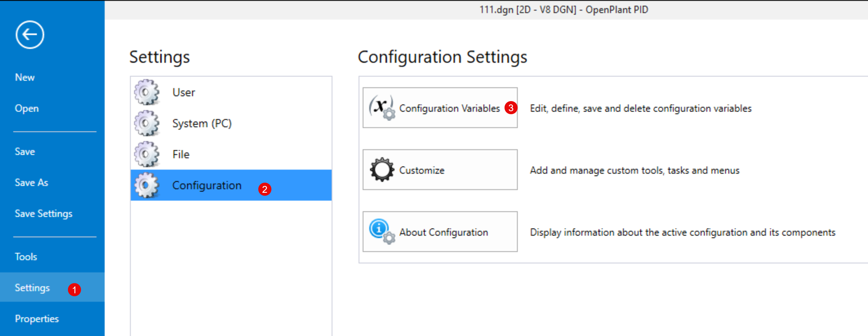Click the Configuration gear icon
Screen dimensions: 868x336
146,185
